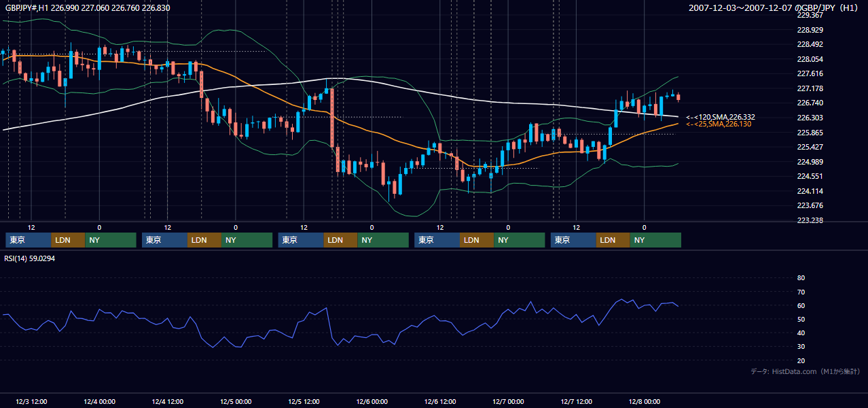Select the 12/7 00:00 date label
The width and height of the screenshot is (868, 408).
point(508,401)
